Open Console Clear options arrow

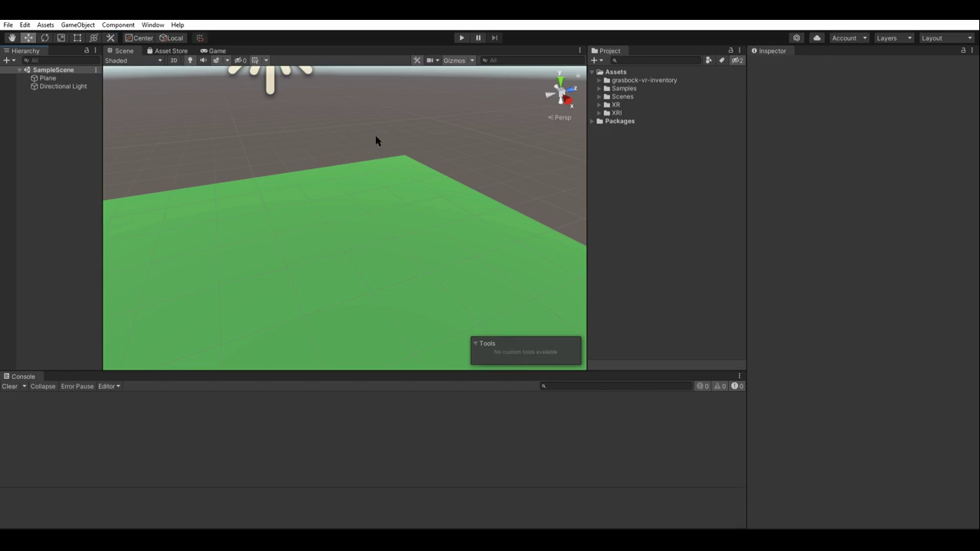[x=24, y=386]
